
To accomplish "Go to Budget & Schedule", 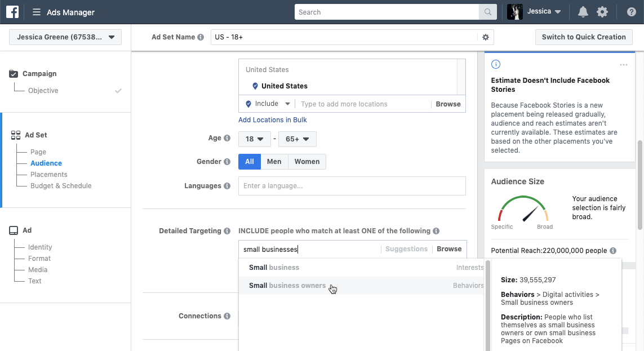I will coord(61,185).
